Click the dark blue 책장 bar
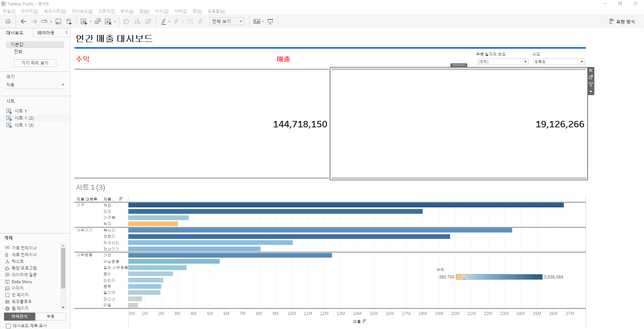 (346, 205)
